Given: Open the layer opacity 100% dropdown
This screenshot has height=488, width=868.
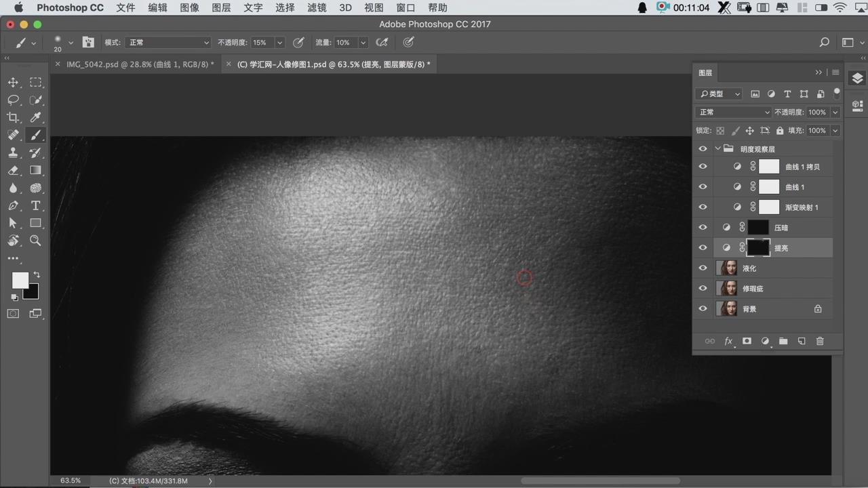Looking at the screenshot, I should [x=835, y=112].
